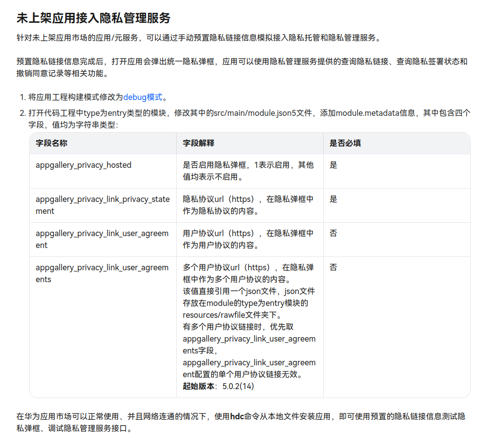Open the debug模式 hyperlink
485x448 pixels.
[143, 97]
